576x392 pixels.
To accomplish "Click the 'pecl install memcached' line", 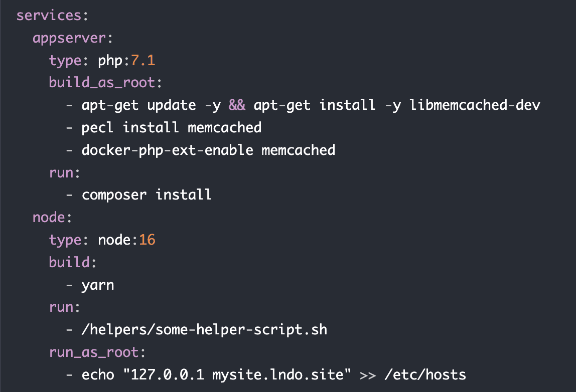I will coord(171,127).
